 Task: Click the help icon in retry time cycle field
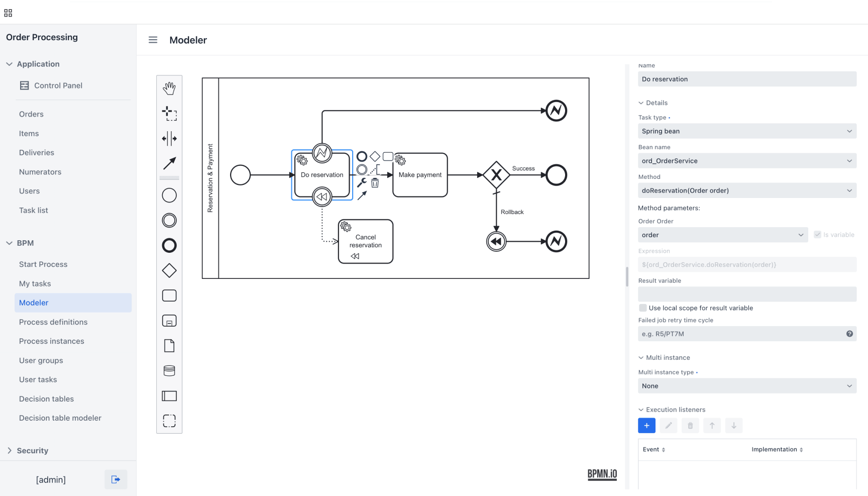tap(849, 334)
